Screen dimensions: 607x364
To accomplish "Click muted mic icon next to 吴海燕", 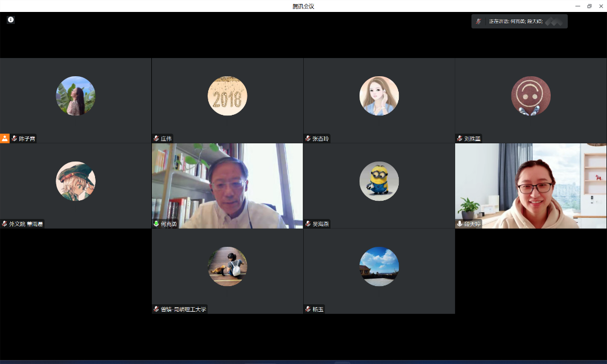I will [308, 224].
